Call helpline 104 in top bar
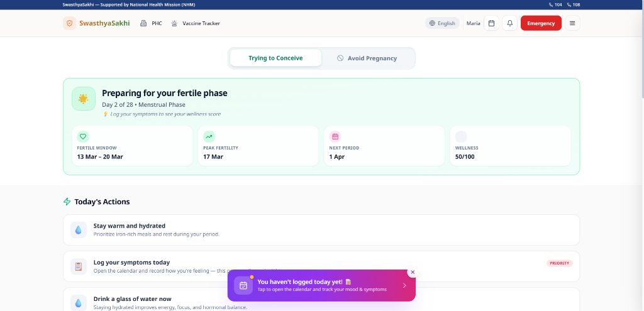 click(555, 5)
